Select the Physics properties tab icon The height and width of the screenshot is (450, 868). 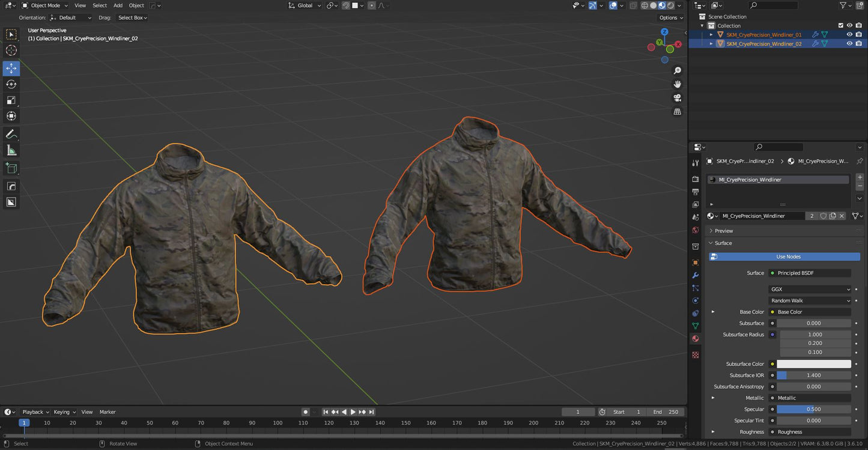[695, 300]
